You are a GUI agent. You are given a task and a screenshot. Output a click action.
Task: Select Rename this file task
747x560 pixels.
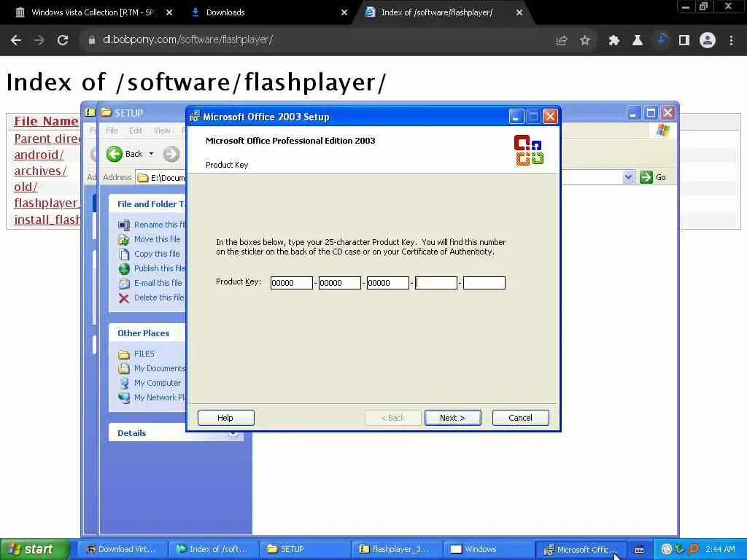pos(160,225)
